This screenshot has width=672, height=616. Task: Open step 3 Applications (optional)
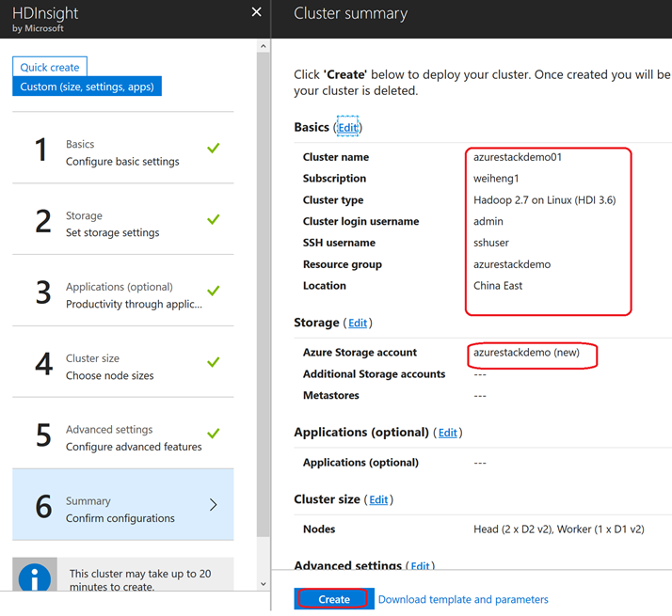123,291
